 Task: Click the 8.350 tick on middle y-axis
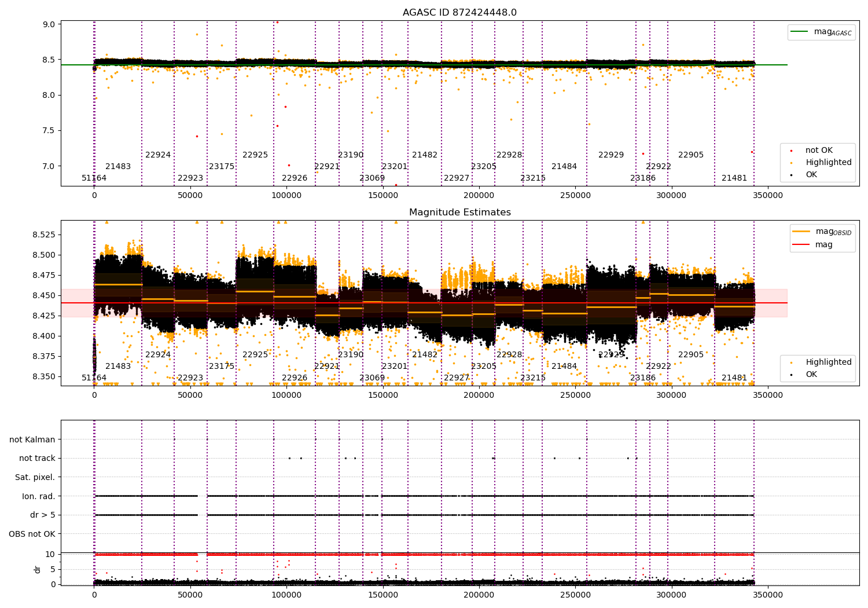(44, 376)
